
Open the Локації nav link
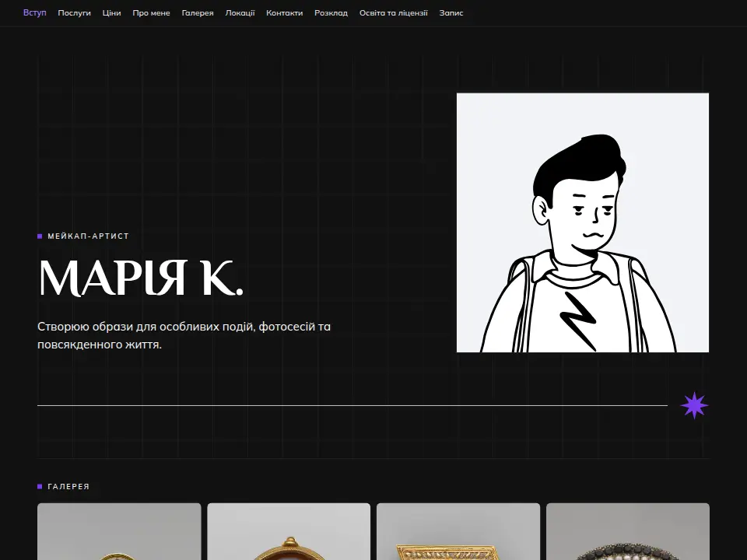coord(240,13)
